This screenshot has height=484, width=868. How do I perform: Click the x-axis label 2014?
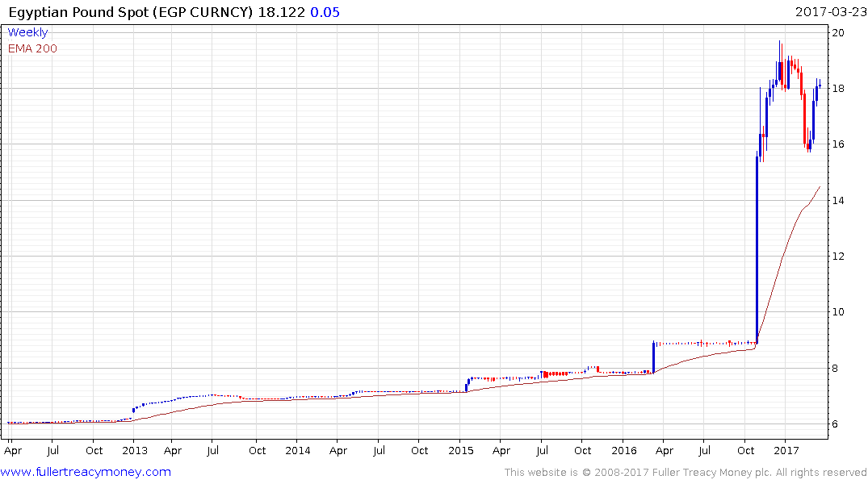pos(298,451)
